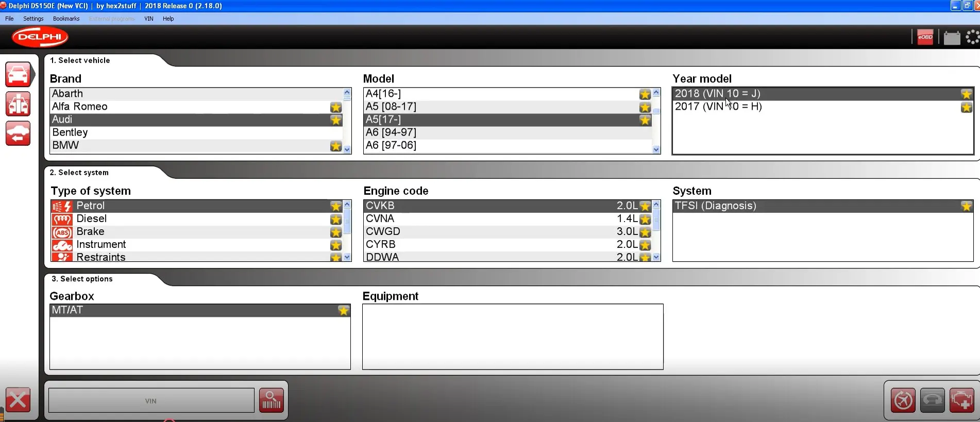980x422 pixels.
Task: Click the Engine code scroll down arrow
Action: click(x=656, y=257)
